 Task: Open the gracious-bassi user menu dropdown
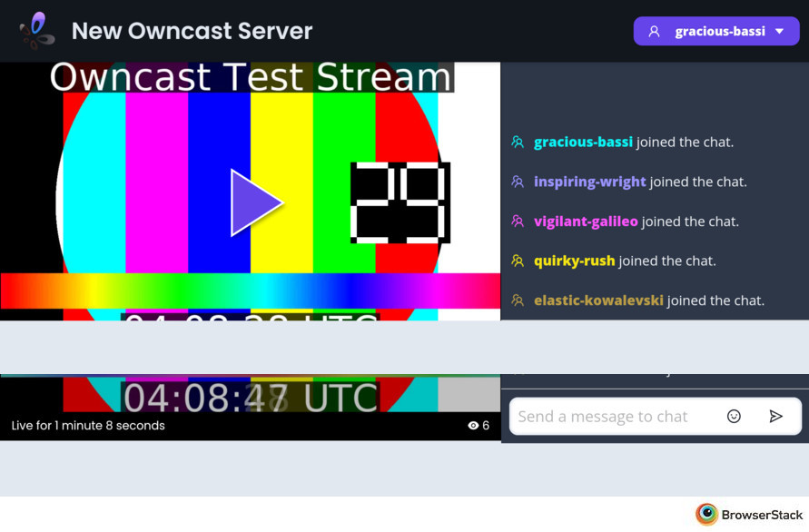(715, 31)
